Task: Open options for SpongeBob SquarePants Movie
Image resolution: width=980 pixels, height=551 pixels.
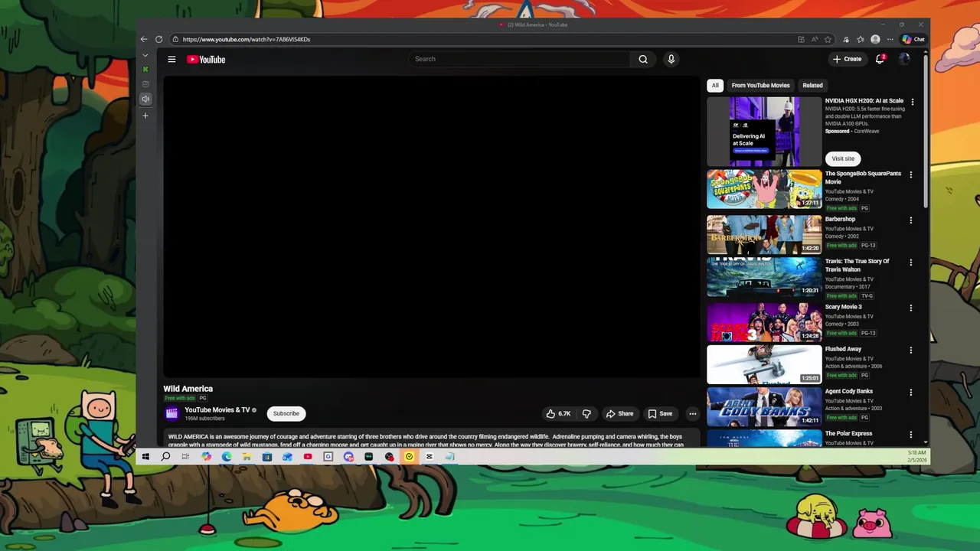Action: point(911,174)
